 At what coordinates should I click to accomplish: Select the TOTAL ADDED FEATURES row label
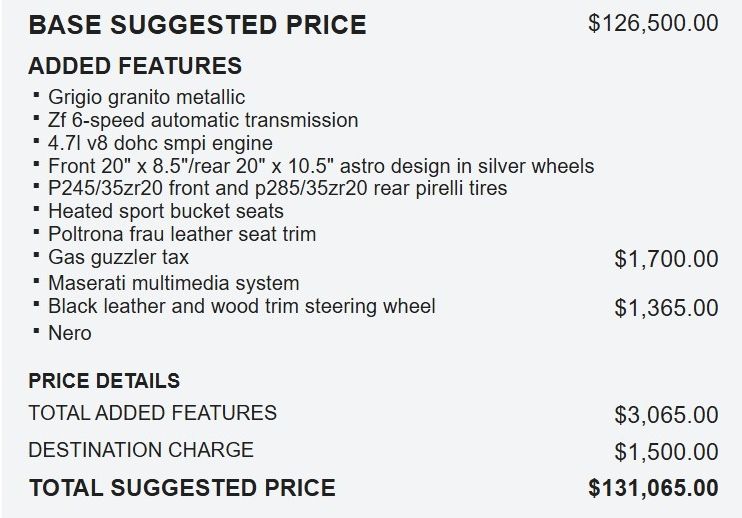pos(152,413)
